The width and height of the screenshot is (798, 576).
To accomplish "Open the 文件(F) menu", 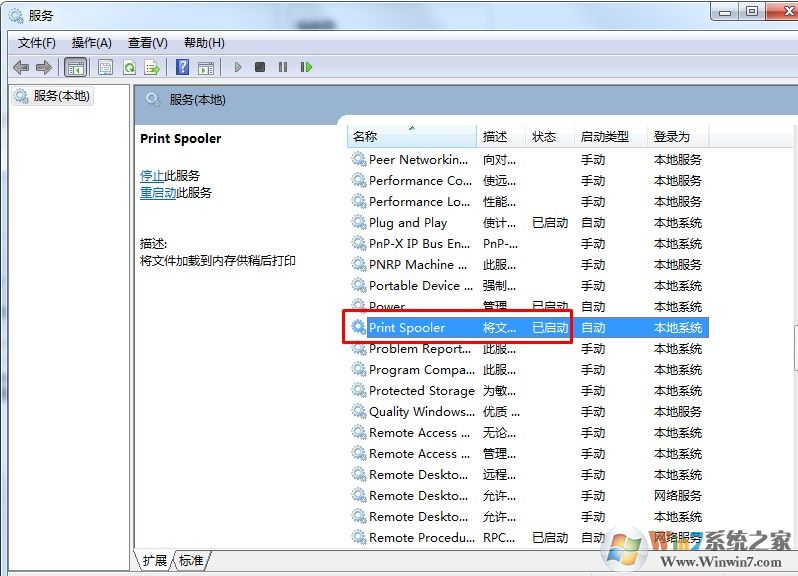I will (x=37, y=43).
